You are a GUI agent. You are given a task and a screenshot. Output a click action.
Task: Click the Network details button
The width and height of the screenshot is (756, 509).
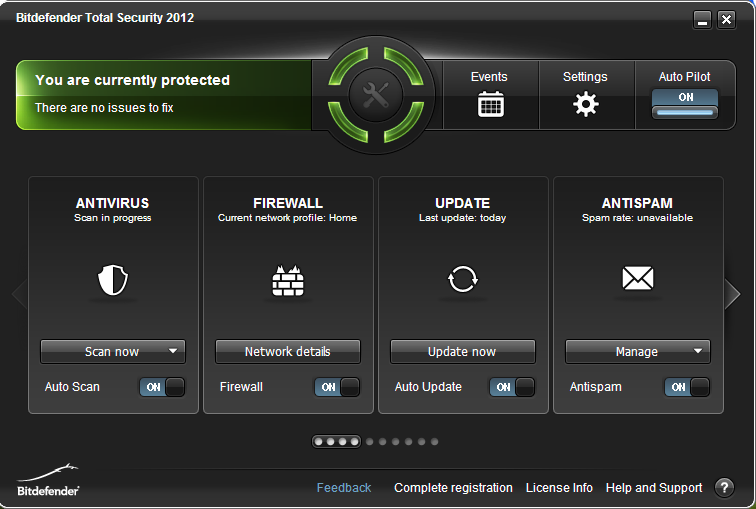(x=288, y=352)
